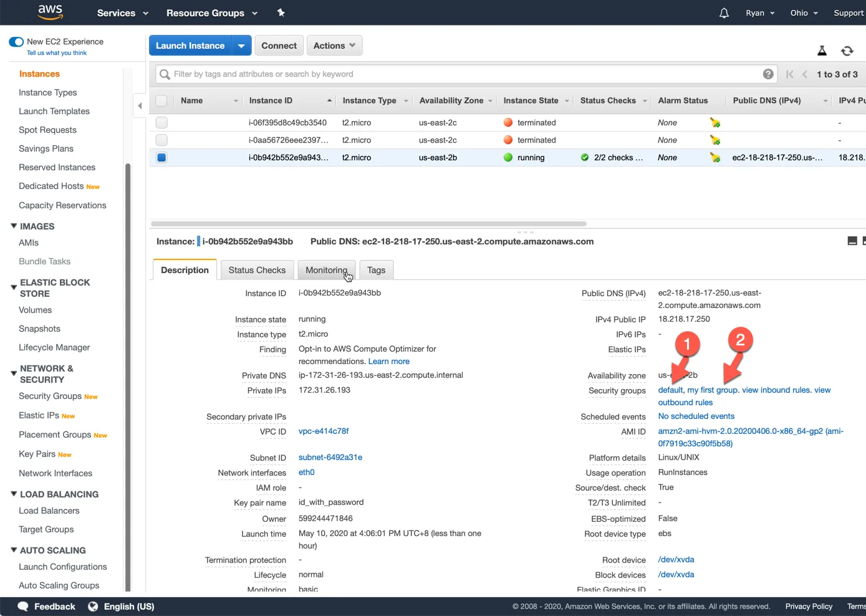The image size is (866, 616).
Task: Collapse the side navigation panel arrow
Action: point(140,105)
